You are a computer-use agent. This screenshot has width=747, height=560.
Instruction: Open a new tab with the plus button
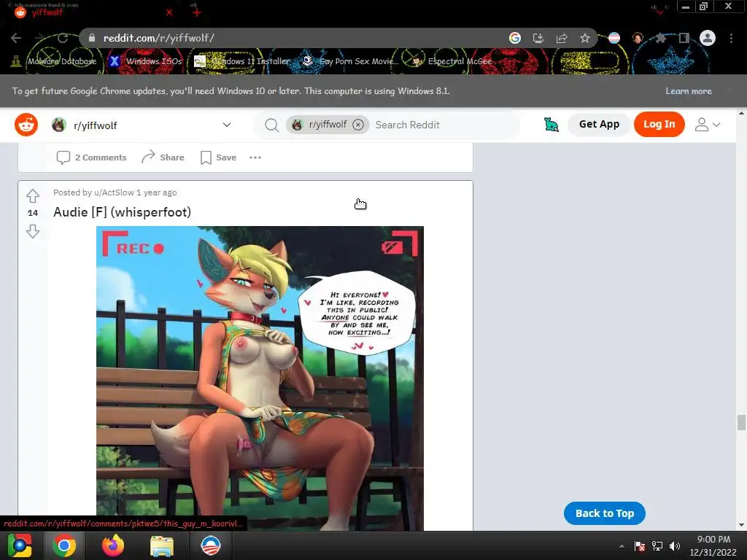click(x=197, y=13)
